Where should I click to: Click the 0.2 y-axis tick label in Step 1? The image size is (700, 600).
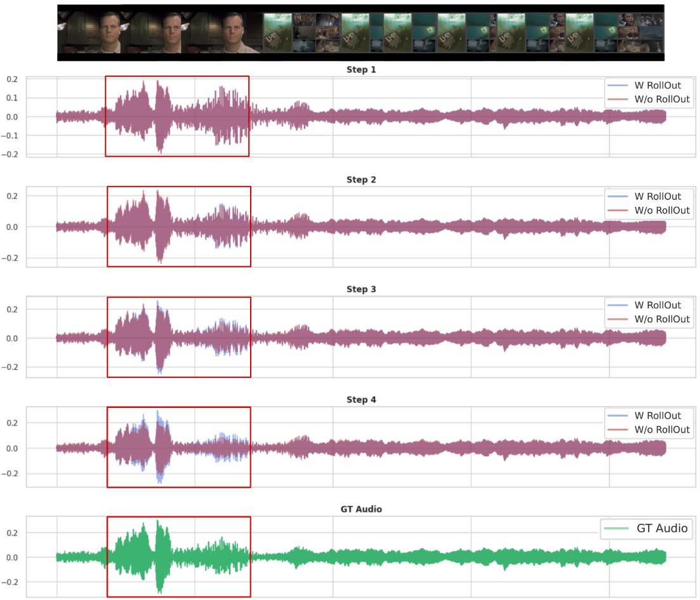click(x=12, y=79)
